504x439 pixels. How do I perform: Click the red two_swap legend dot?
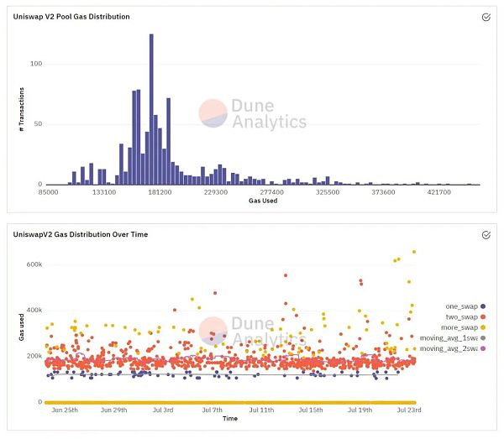484,316
